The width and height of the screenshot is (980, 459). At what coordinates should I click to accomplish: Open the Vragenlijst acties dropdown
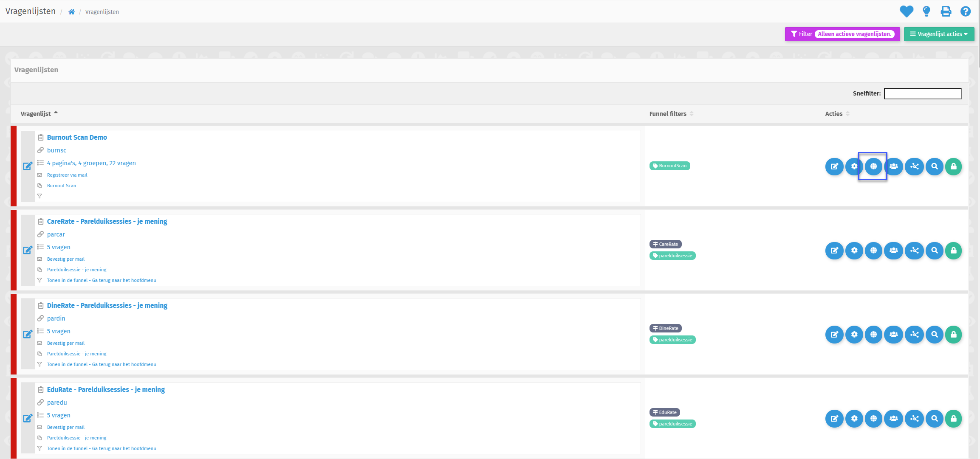click(x=939, y=34)
